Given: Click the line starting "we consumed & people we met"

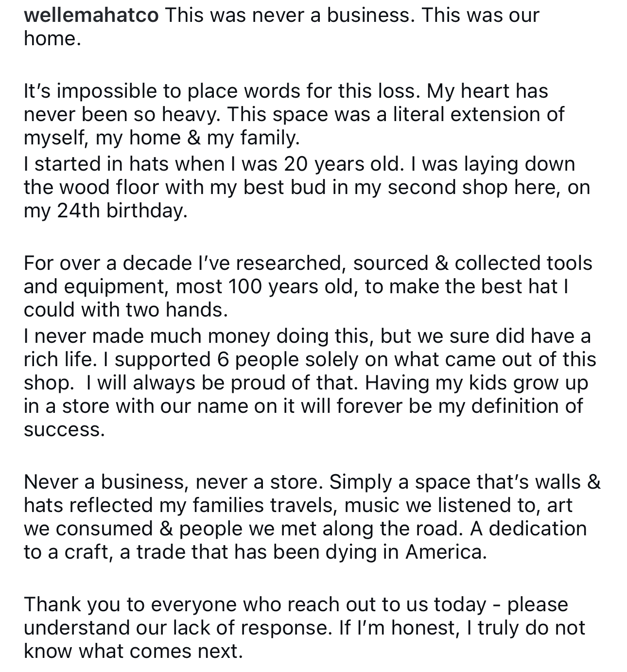Looking at the screenshot, I should coord(305,529).
